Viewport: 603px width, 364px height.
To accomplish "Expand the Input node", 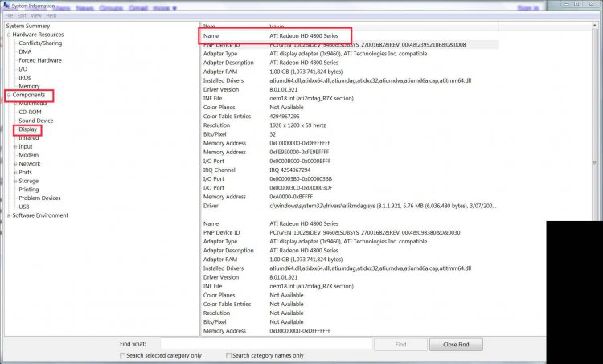I will pyautogui.click(x=15, y=146).
